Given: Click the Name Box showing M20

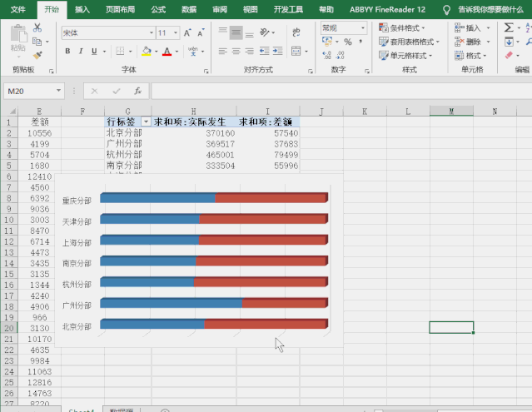Looking at the screenshot, I should 30,91.
